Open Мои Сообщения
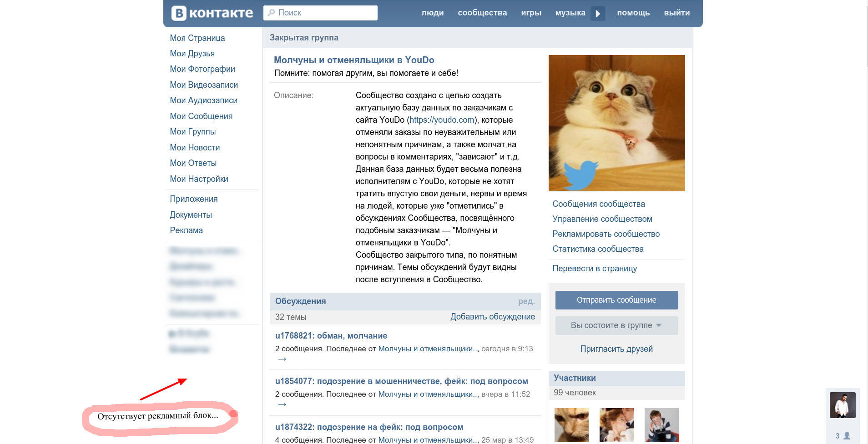Screen dimensions: 868x444 tap(201, 116)
